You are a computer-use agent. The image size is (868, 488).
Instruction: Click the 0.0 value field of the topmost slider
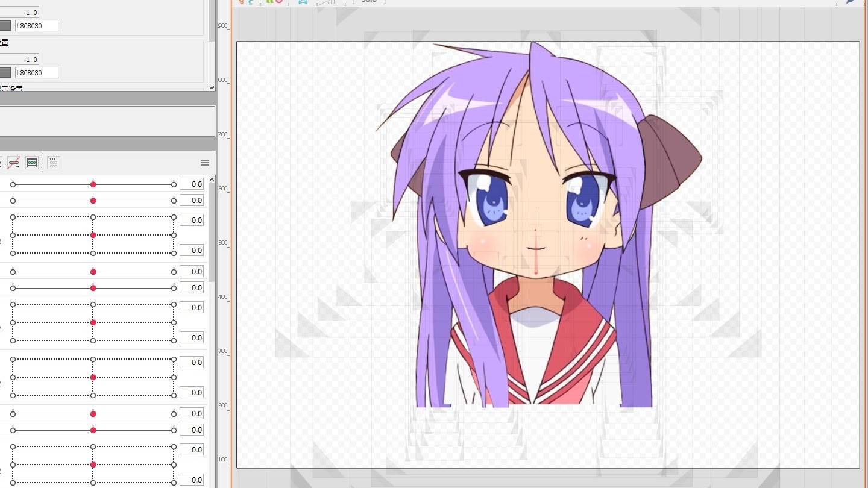click(x=192, y=184)
